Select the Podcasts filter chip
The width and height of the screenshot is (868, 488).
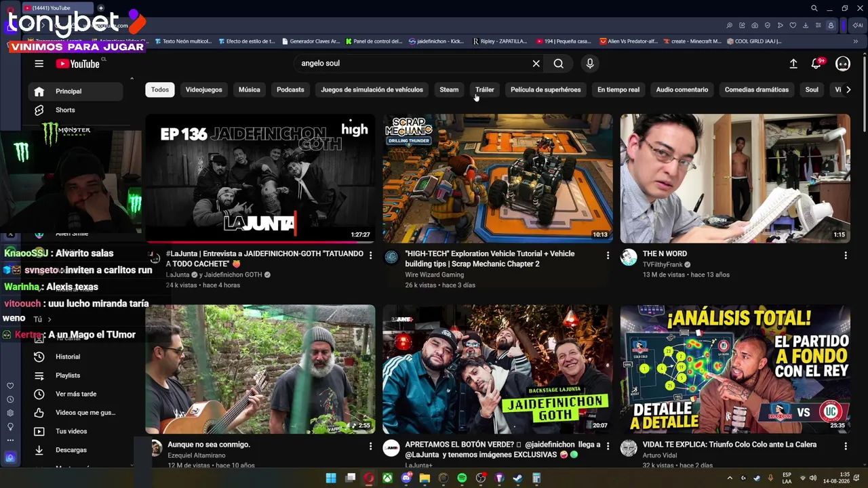290,89
